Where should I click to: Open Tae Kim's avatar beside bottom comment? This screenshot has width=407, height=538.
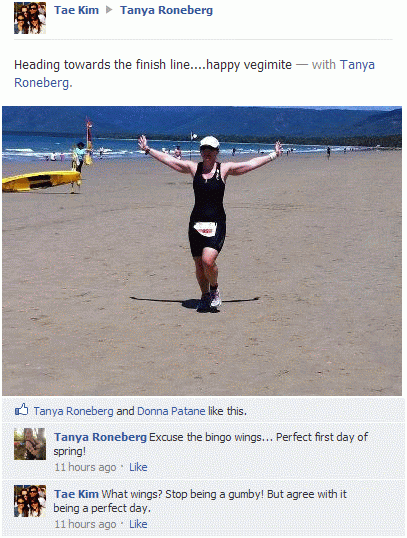30,501
